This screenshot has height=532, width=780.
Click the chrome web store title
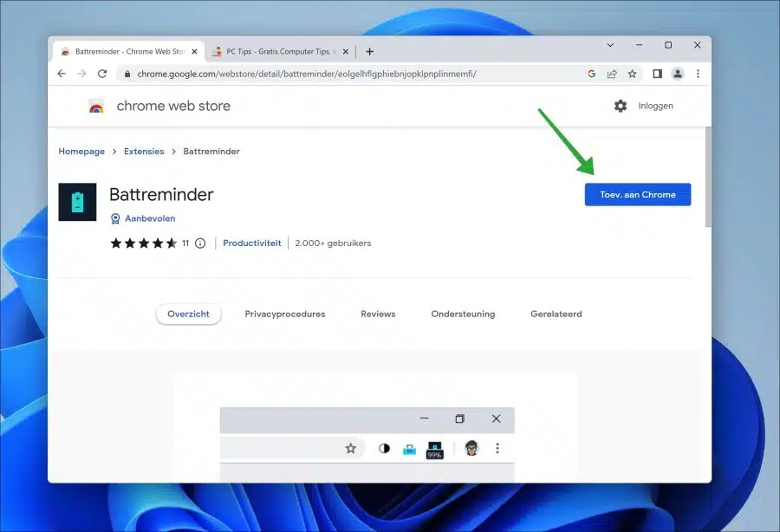173,106
